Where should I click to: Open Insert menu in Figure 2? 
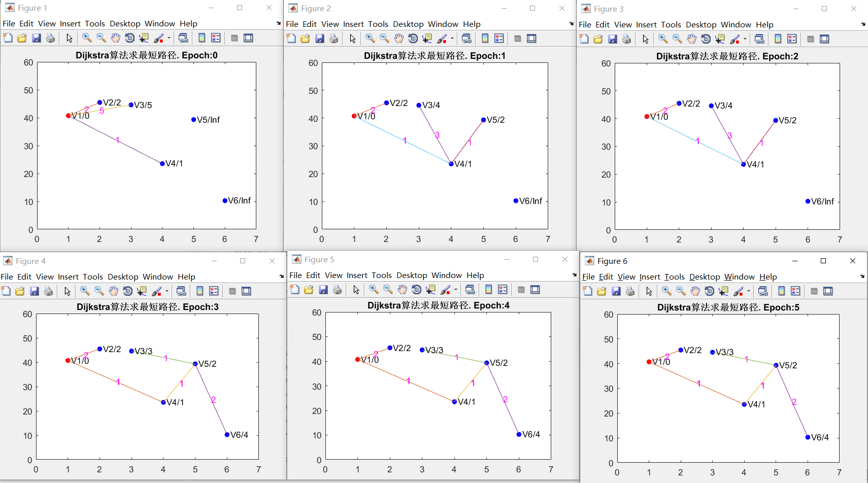click(353, 24)
